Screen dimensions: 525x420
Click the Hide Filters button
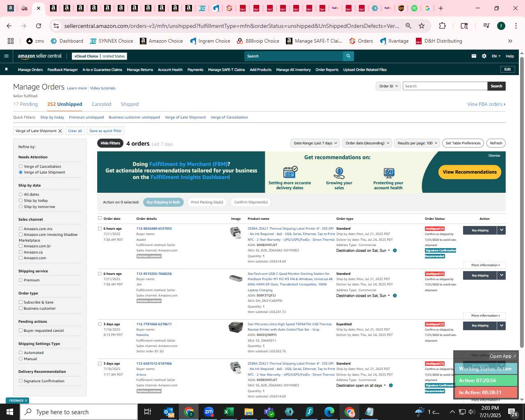click(x=110, y=143)
